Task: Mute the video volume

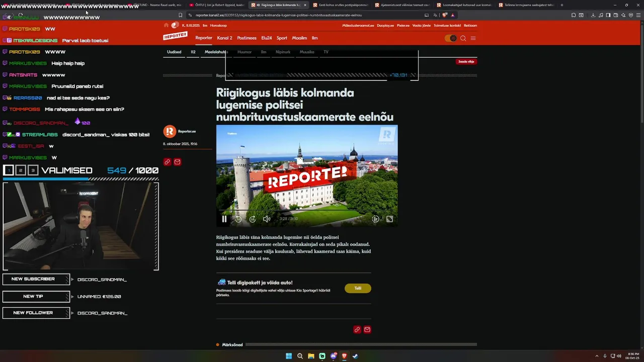Action: [267, 219]
